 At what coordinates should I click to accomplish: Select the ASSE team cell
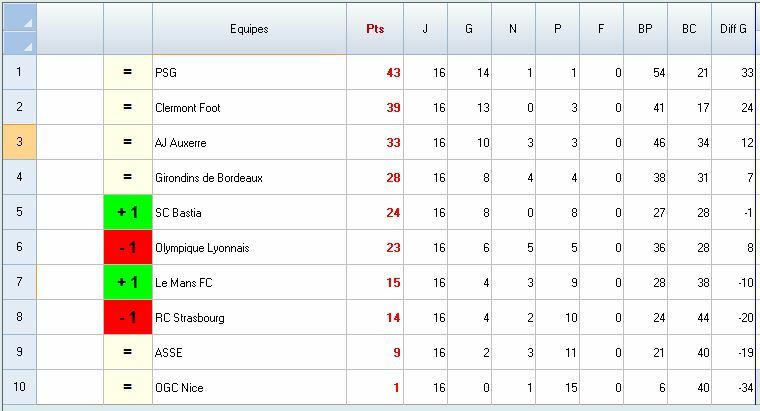pyautogui.click(x=169, y=353)
